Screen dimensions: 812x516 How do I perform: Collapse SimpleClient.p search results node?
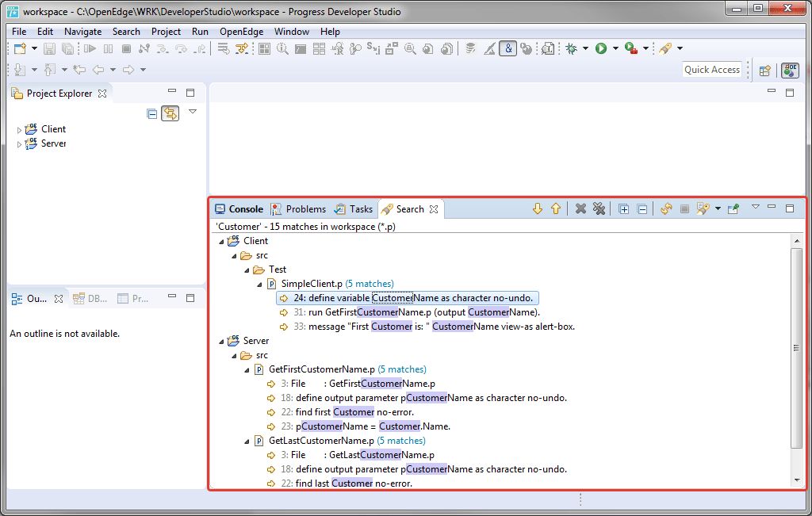259,284
